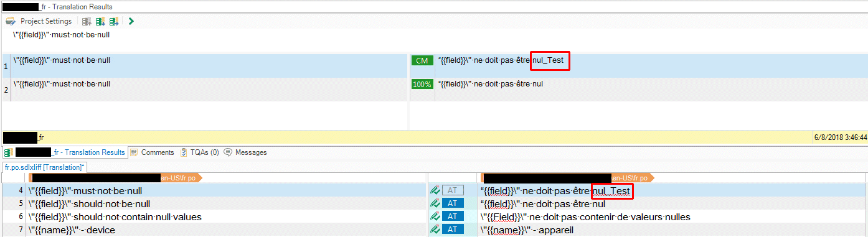Apply translation using green chevron icon
This screenshot has width=868, height=237.
click(x=131, y=21)
